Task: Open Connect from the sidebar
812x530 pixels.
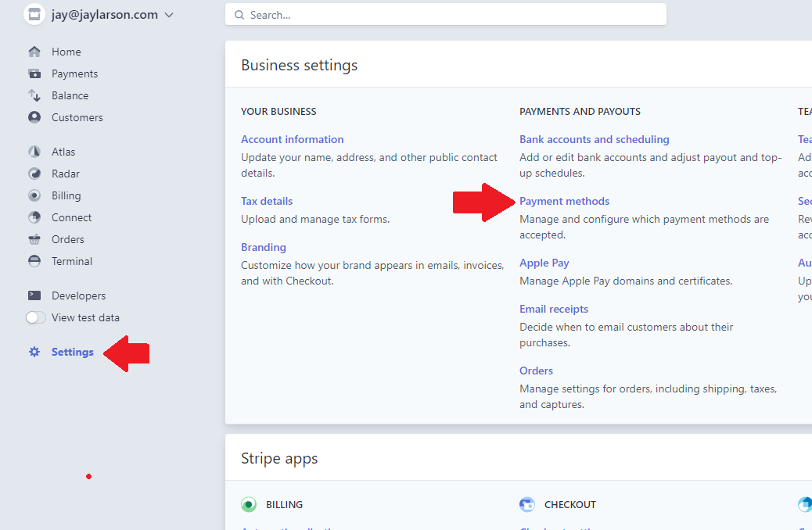Action: click(x=71, y=217)
